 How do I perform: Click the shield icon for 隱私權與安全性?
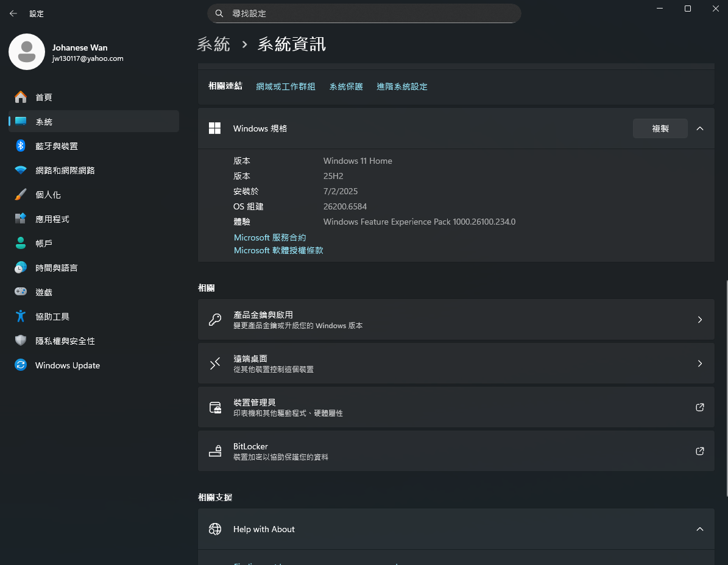[21, 340]
